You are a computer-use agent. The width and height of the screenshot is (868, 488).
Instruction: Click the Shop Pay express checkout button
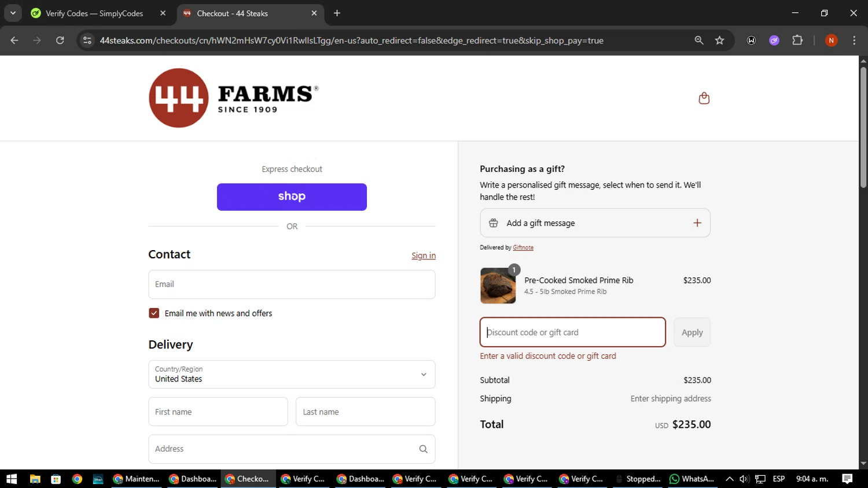[292, 197]
